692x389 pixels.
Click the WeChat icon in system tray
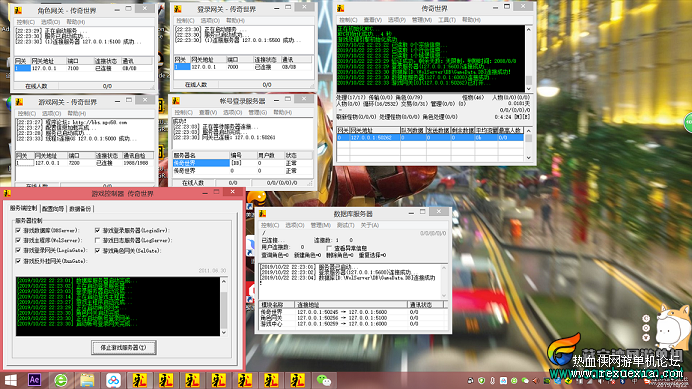525,381
